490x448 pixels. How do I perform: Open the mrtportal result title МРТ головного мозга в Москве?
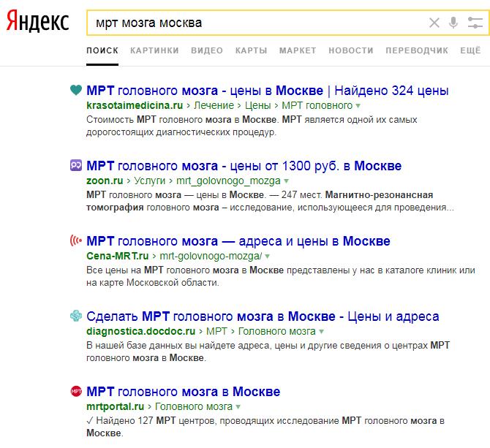pos(183,392)
